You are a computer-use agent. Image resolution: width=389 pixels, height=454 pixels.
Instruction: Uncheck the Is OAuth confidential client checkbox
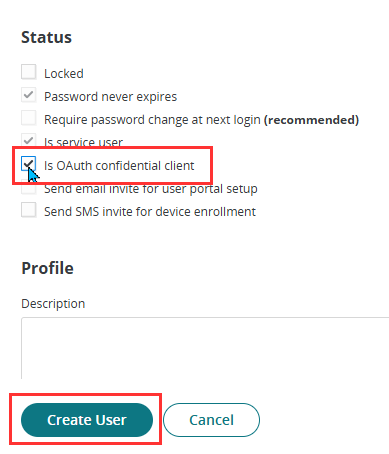click(x=29, y=164)
